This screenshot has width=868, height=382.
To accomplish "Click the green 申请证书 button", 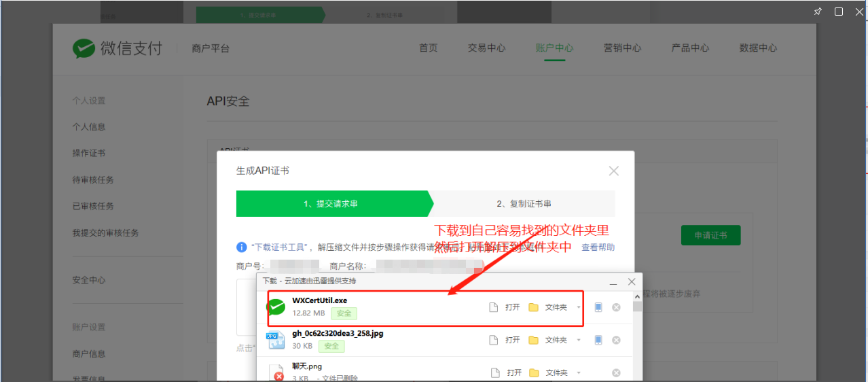I will pos(710,235).
